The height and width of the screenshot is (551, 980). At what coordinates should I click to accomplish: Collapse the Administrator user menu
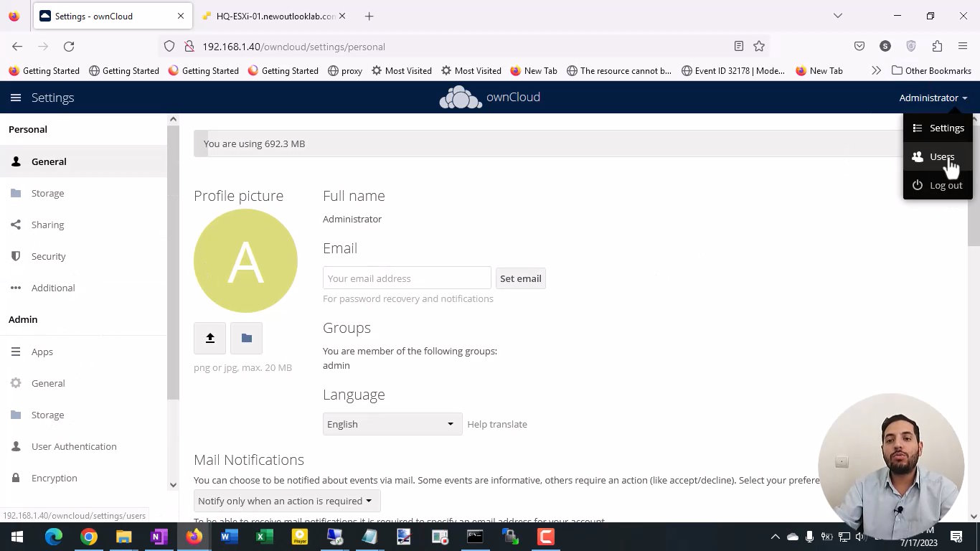tap(933, 98)
